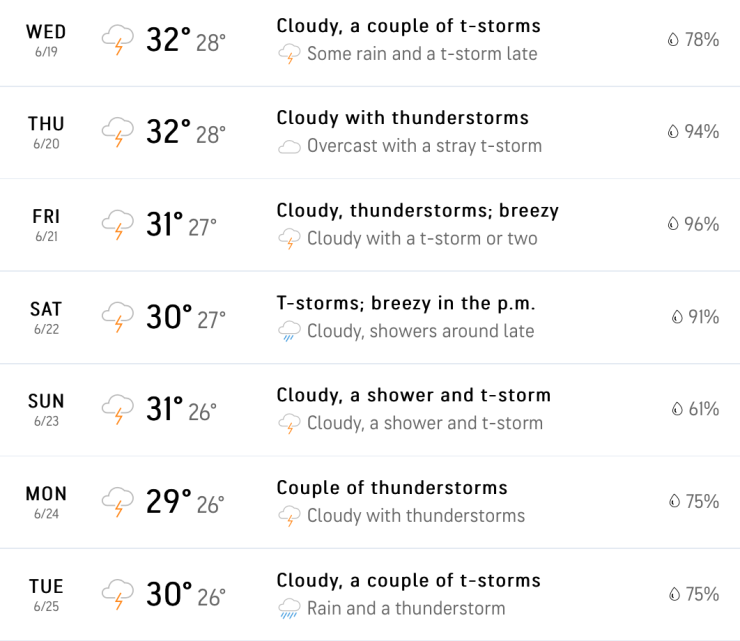This screenshot has width=740, height=641.
Task: Select the SUN 6/23 day label
Action: click(x=46, y=409)
